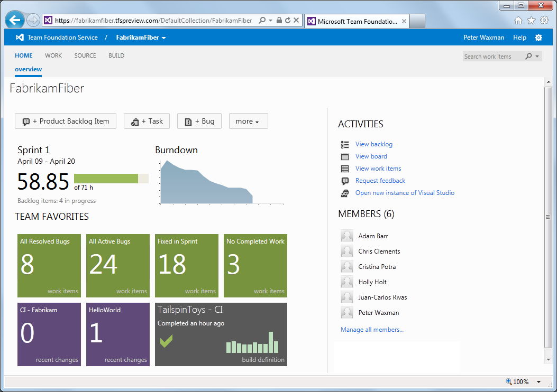The width and height of the screenshot is (557, 392).
Task: Open a new blank browser tab
Action: click(417, 21)
